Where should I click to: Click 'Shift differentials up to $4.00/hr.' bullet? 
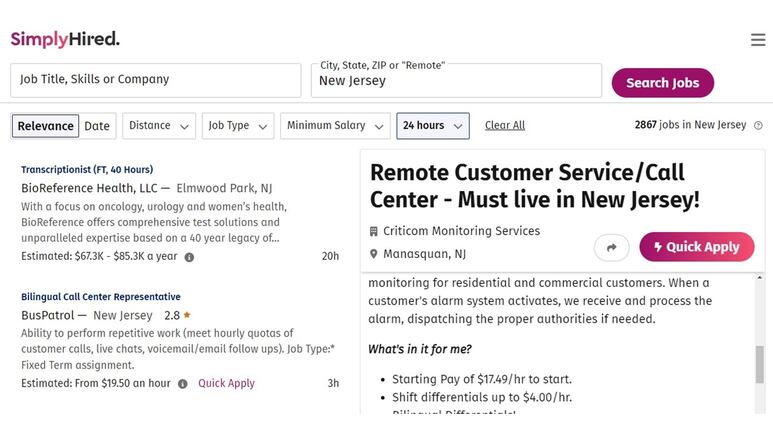click(482, 398)
